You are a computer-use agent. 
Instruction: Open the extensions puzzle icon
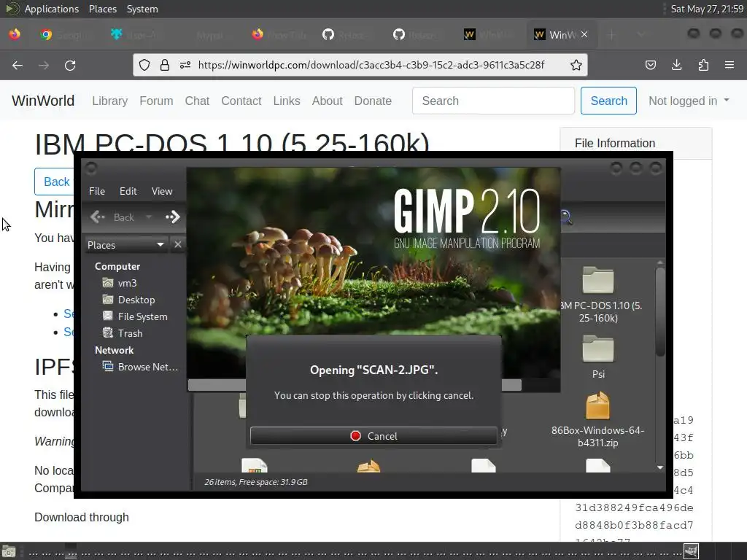pos(703,65)
